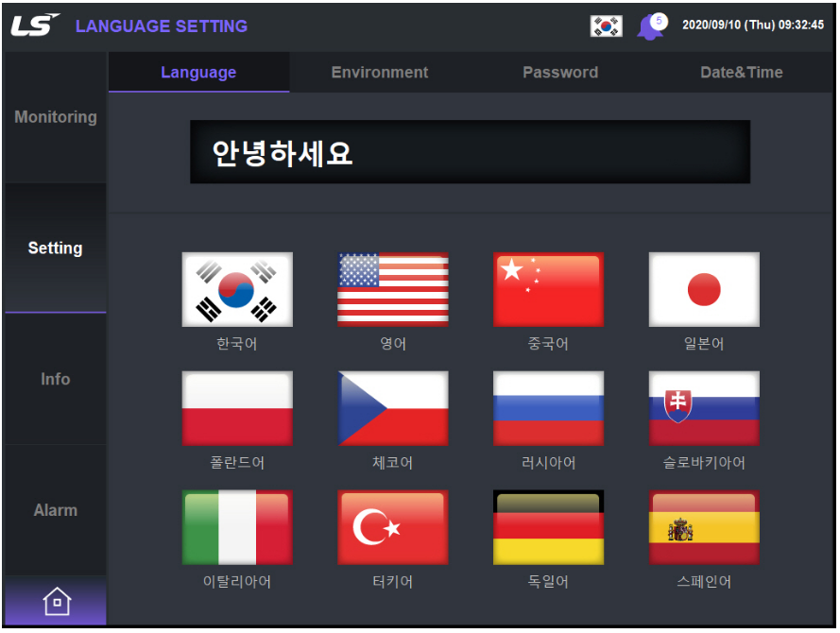The height and width of the screenshot is (633, 840).
Task: Open the Password tab
Action: (560, 73)
